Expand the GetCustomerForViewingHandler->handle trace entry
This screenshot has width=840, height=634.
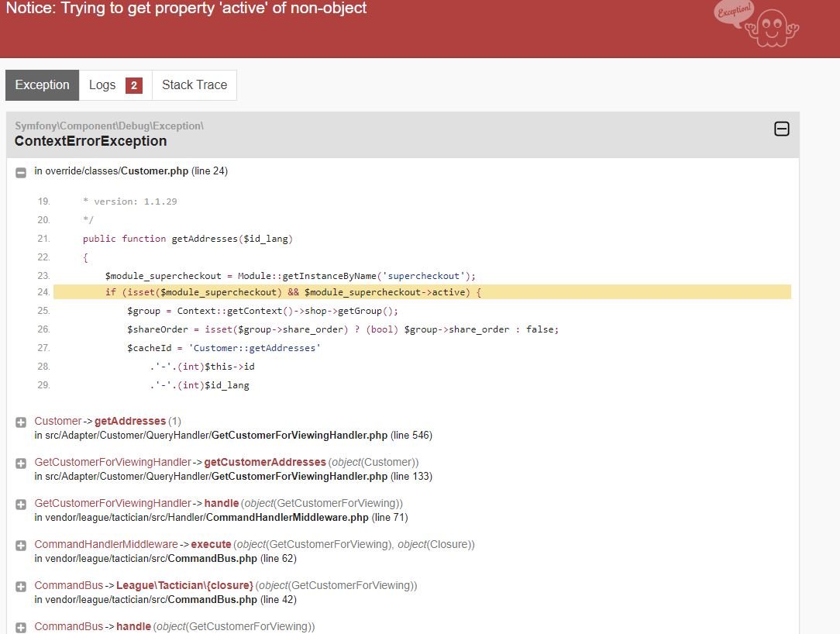[21, 505]
